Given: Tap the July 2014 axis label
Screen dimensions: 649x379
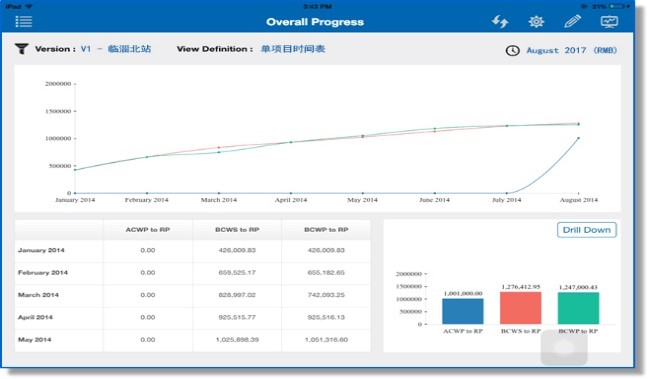Looking at the screenshot, I should (507, 200).
